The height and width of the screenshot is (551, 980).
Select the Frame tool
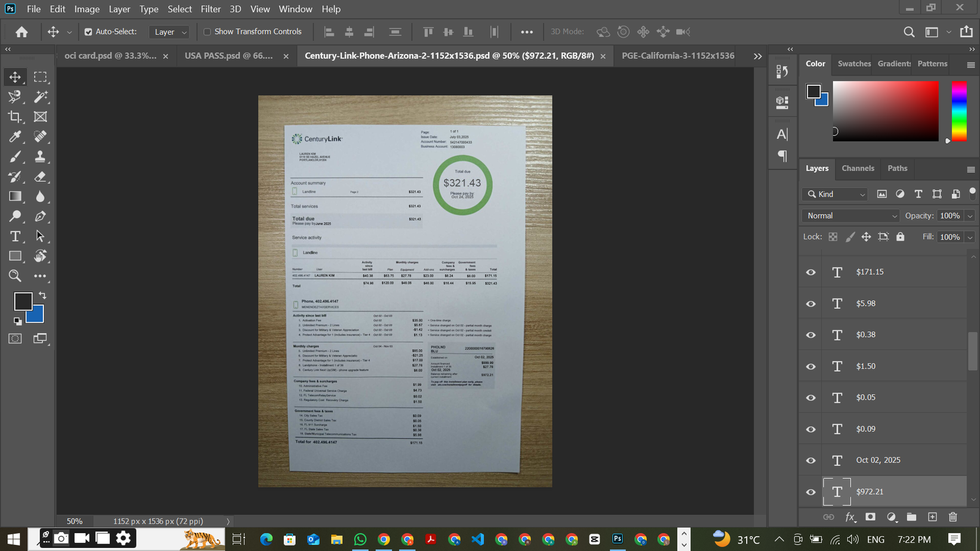(40, 117)
